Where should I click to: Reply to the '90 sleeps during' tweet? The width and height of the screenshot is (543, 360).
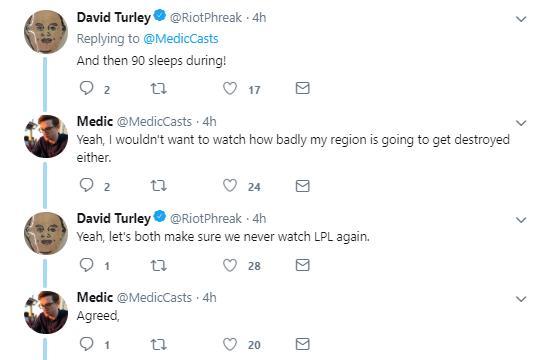click(x=87, y=88)
